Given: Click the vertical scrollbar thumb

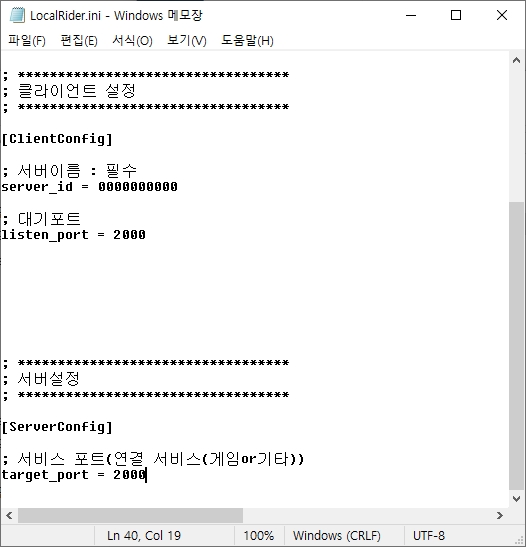Looking at the screenshot, I should coord(517,346).
